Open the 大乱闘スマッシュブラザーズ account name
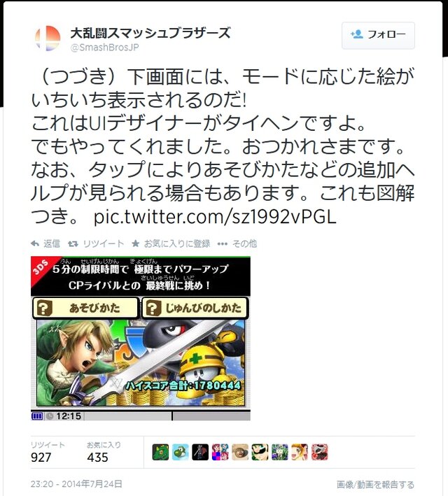 point(150,33)
